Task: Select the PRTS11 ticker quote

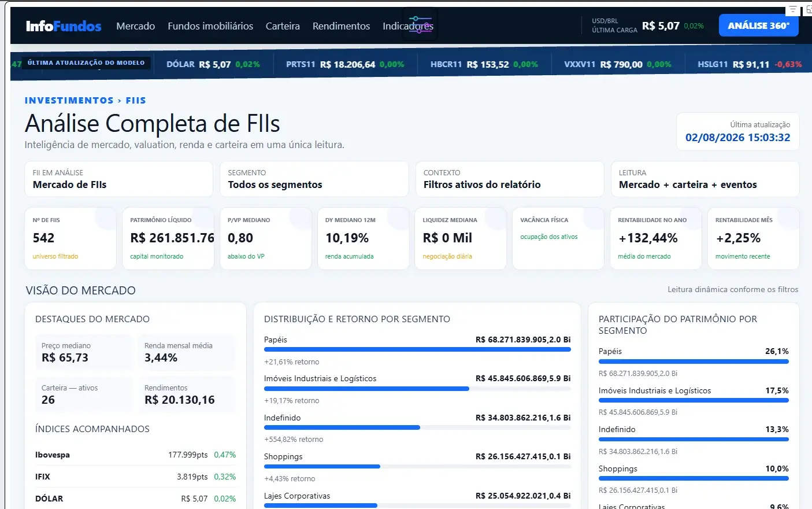Action: (345, 64)
